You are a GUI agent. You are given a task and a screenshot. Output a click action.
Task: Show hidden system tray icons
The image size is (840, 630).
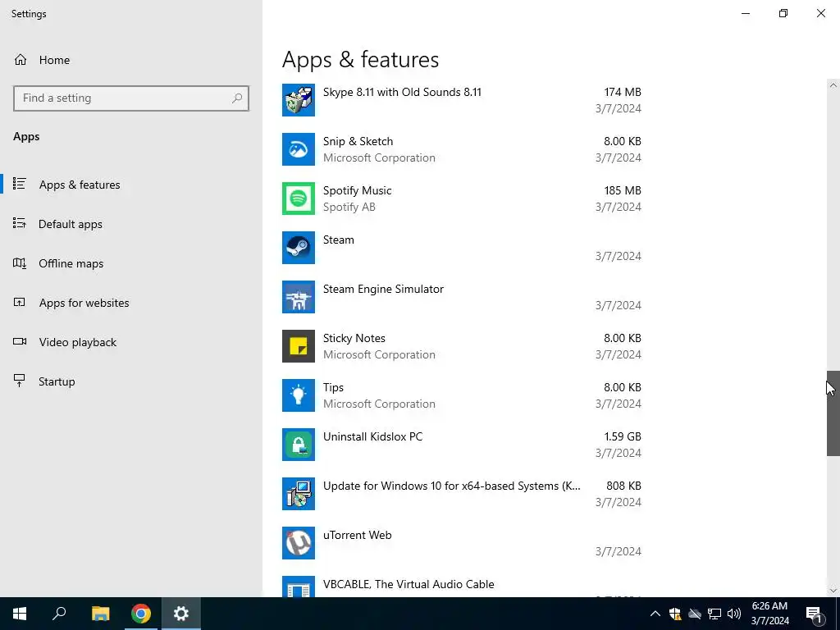pos(655,614)
